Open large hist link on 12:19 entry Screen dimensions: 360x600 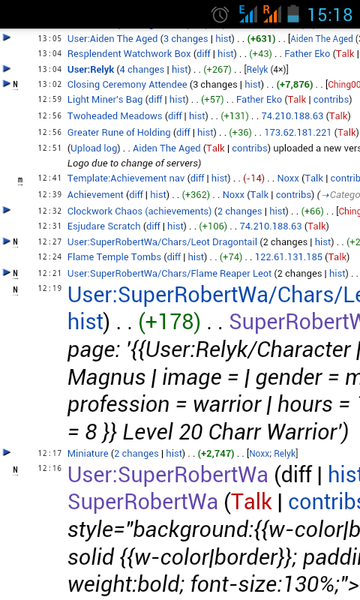point(86,321)
